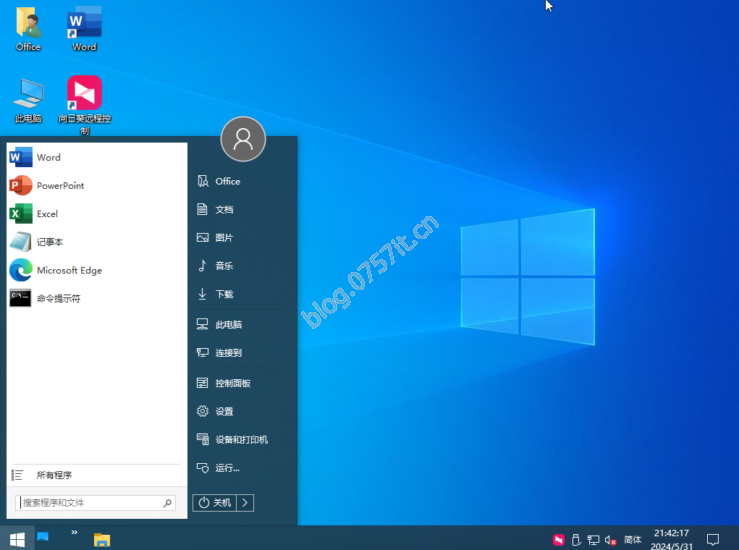This screenshot has width=739, height=550.
Task: Launch 向日葵远程控制 desktop shortcut
Action: click(84, 105)
